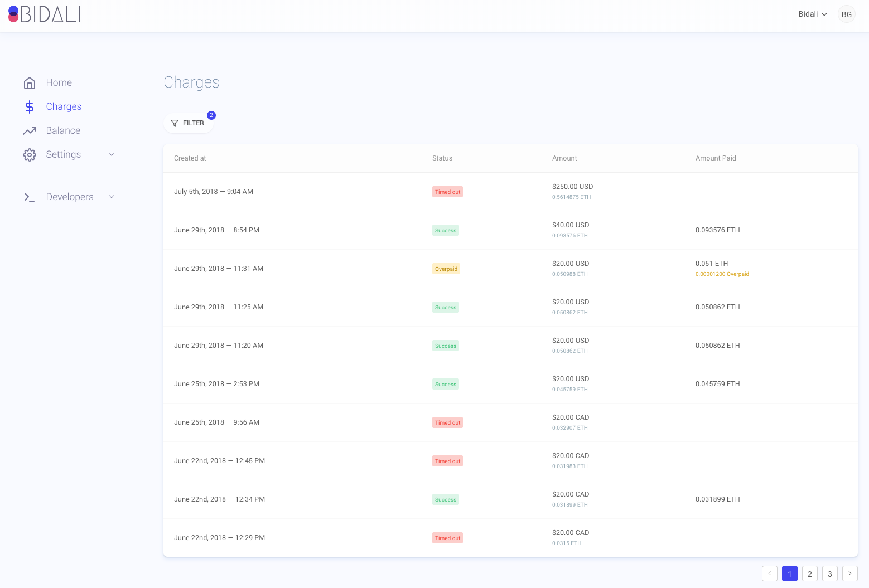869x588 pixels.
Task: Click the 0.00001200 Overpaid note
Action: coord(722,274)
